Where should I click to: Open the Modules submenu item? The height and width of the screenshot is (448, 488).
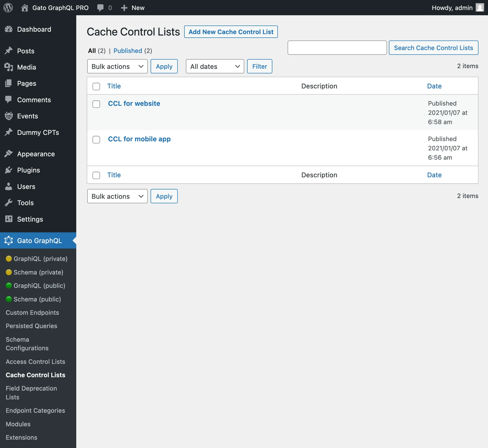[x=18, y=424]
